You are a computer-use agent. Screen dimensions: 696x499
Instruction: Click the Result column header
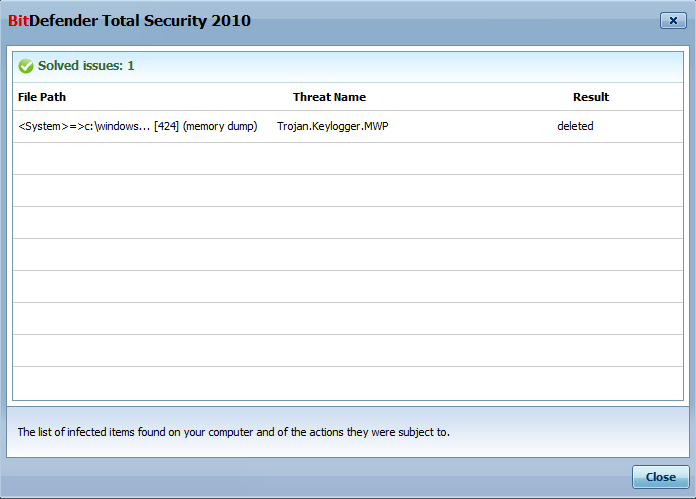(591, 97)
